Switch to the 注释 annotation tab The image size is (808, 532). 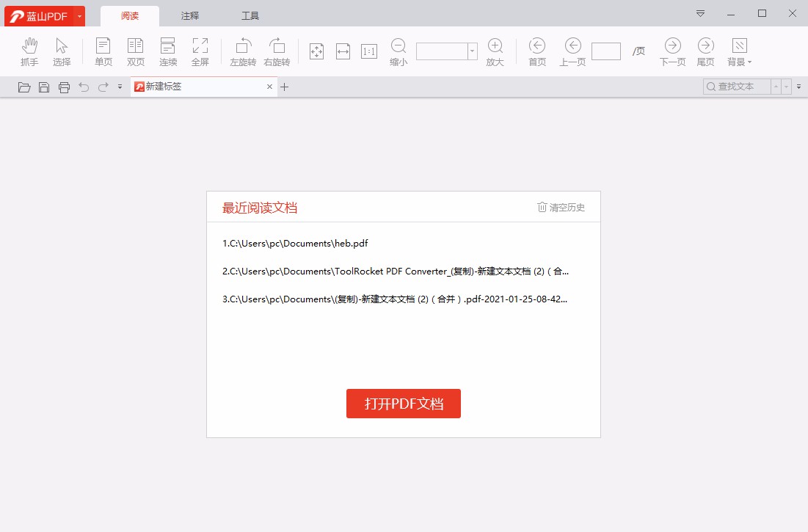point(189,15)
